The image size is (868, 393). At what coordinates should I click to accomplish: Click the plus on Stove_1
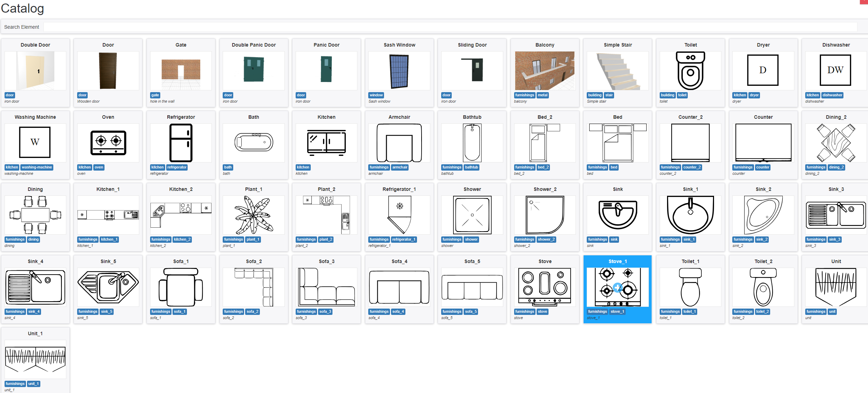tap(618, 288)
